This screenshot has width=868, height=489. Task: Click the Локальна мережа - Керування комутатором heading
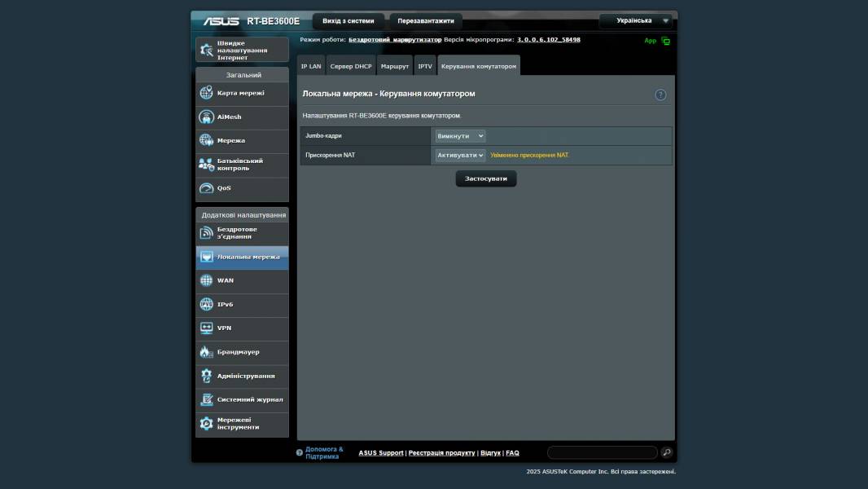(x=388, y=94)
